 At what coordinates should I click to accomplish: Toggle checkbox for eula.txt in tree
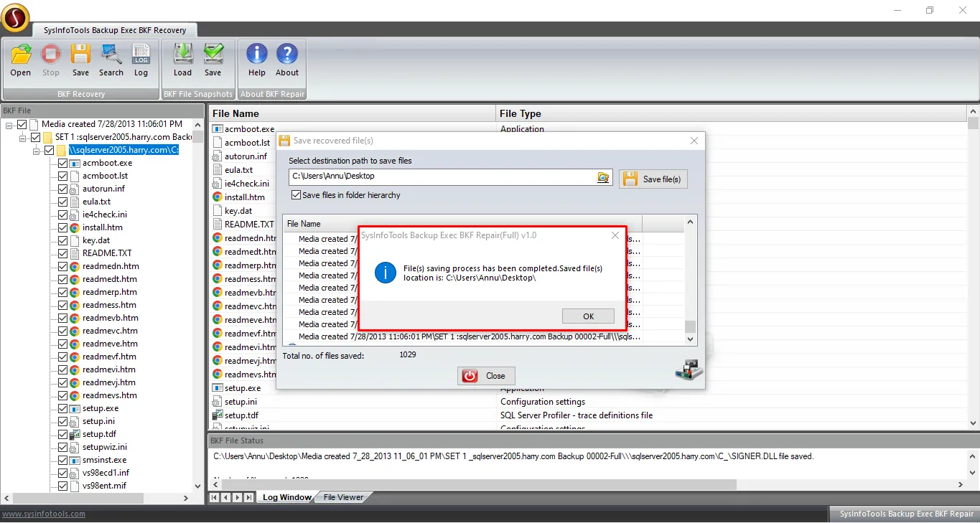(x=62, y=202)
